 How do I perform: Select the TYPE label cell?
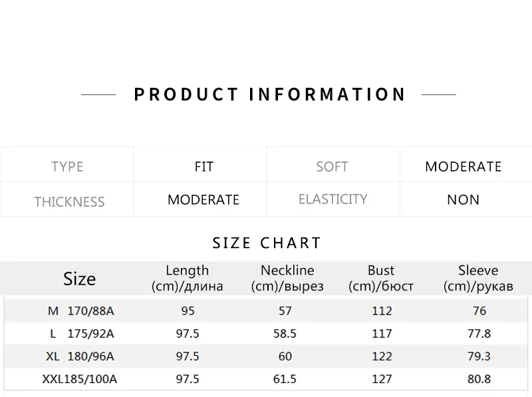pyautogui.click(x=67, y=166)
